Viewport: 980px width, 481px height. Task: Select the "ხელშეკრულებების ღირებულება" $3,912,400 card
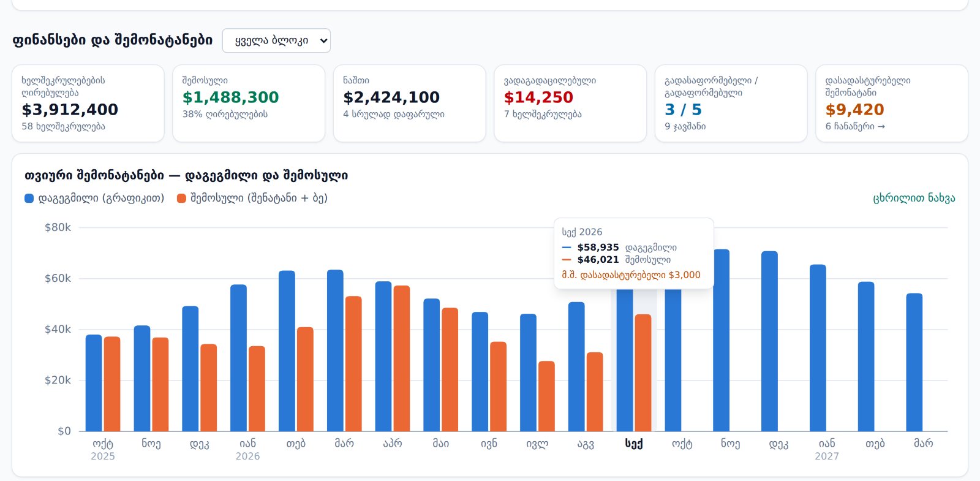[x=88, y=104]
